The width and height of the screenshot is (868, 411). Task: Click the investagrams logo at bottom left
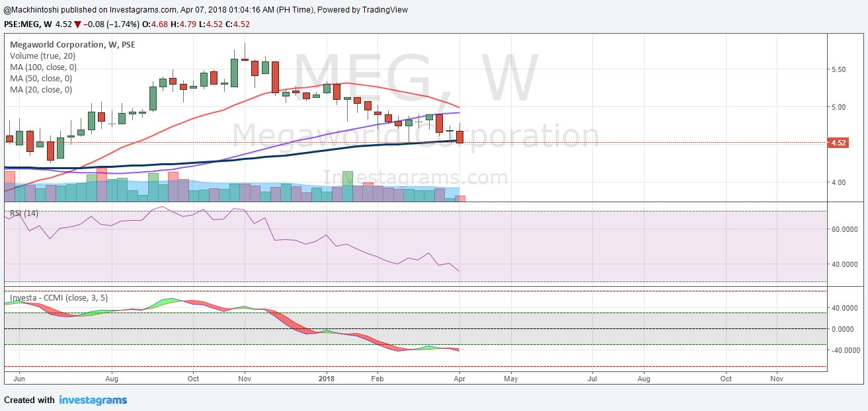tap(93, 400)
